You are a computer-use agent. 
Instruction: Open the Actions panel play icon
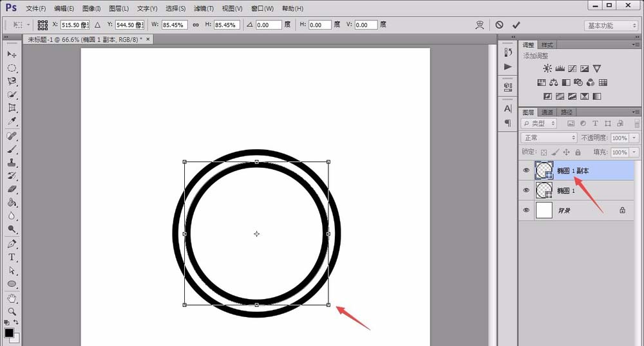[508, 66]
